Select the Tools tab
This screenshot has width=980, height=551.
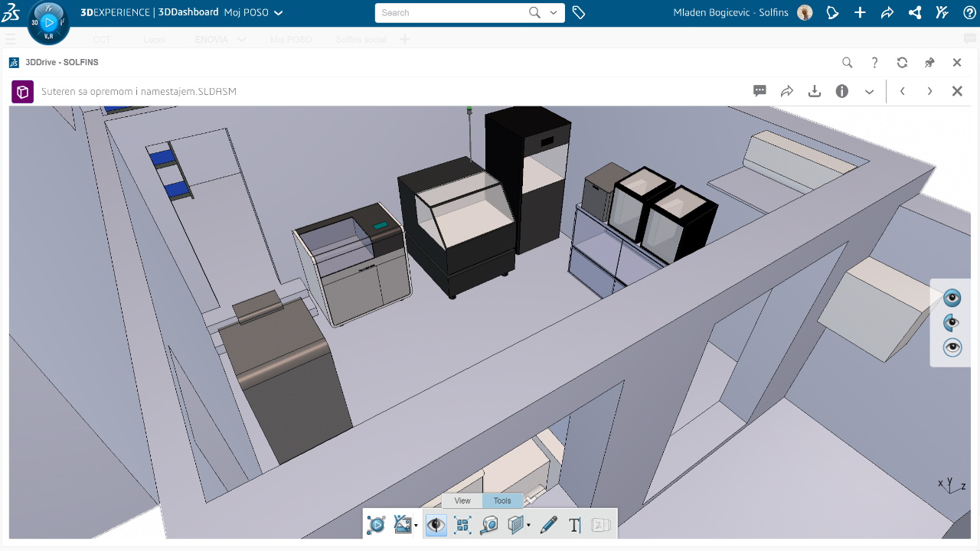coord(502,500)
